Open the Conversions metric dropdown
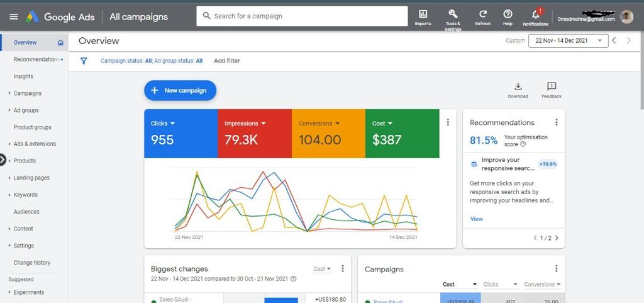The width and height of the screenshot is (644, 303). 319,123
